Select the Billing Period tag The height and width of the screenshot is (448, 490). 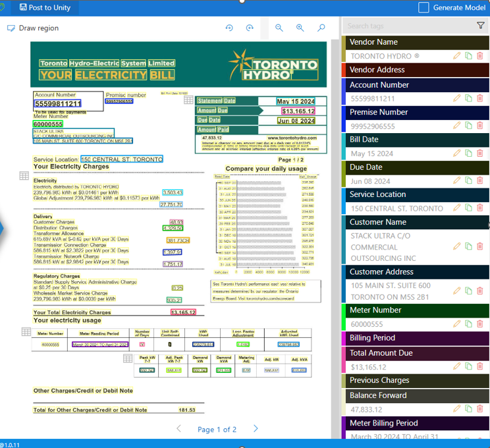417,338
